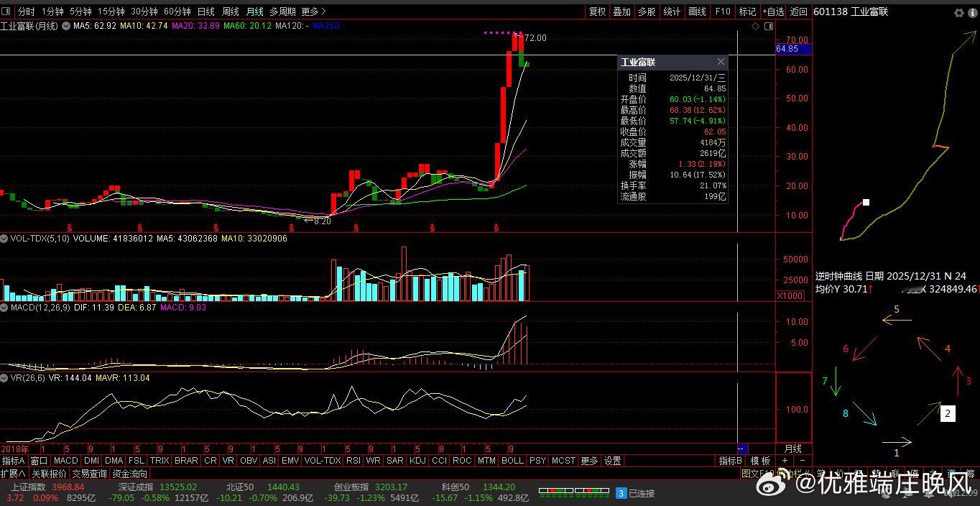Switch to 日线 daily chart
The width and height of the screenshot is (980, 506).
coord(205,11)
